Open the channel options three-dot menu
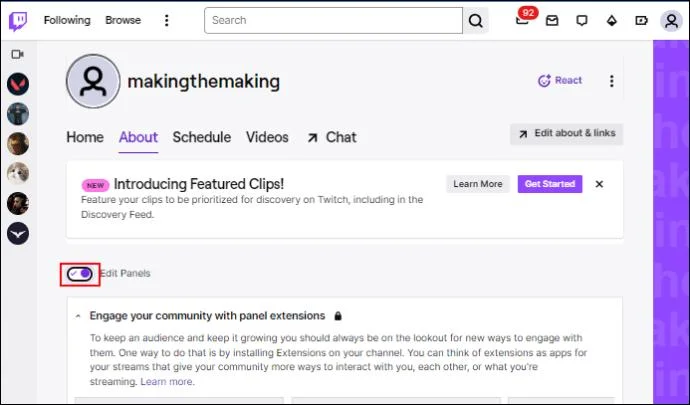690x405 pixels. (611, 81)
